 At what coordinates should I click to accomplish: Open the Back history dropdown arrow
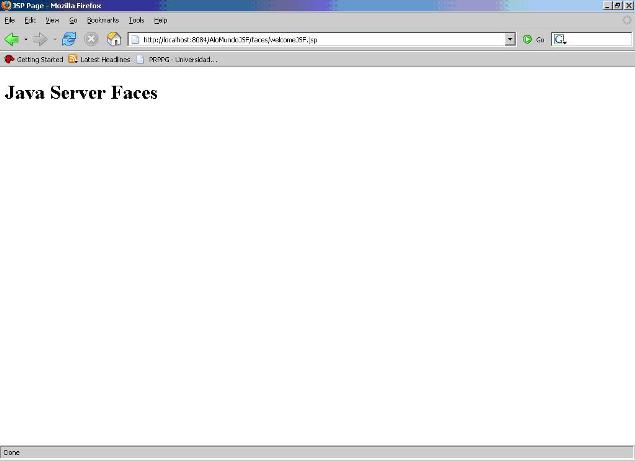click(26, 39)
